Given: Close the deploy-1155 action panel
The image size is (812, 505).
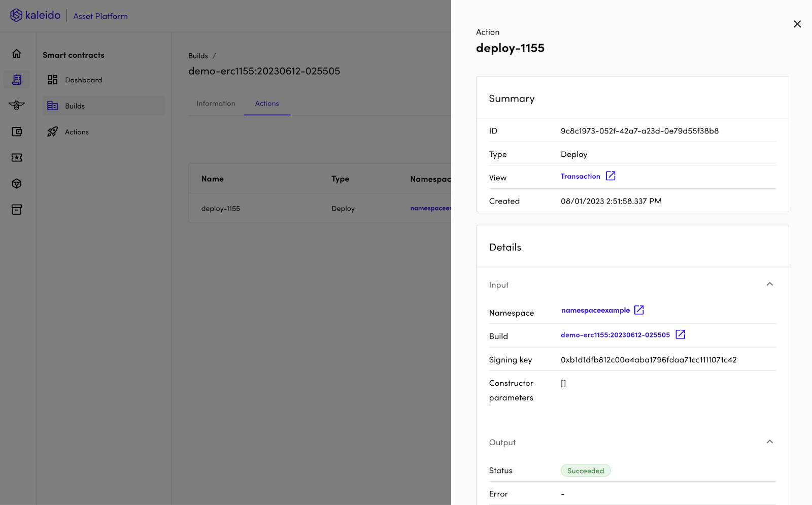Looking at the screenshot, I should 797,24.
